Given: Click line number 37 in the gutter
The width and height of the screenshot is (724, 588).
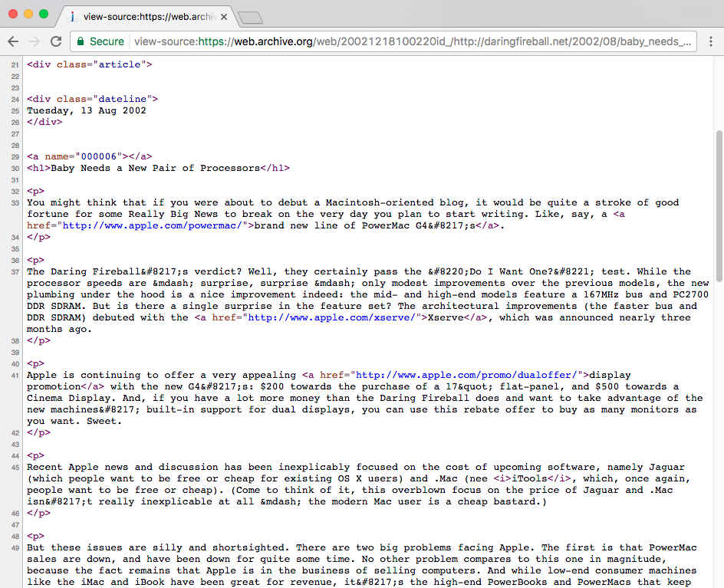Looking at the screenshot, I should click(15, 271).
